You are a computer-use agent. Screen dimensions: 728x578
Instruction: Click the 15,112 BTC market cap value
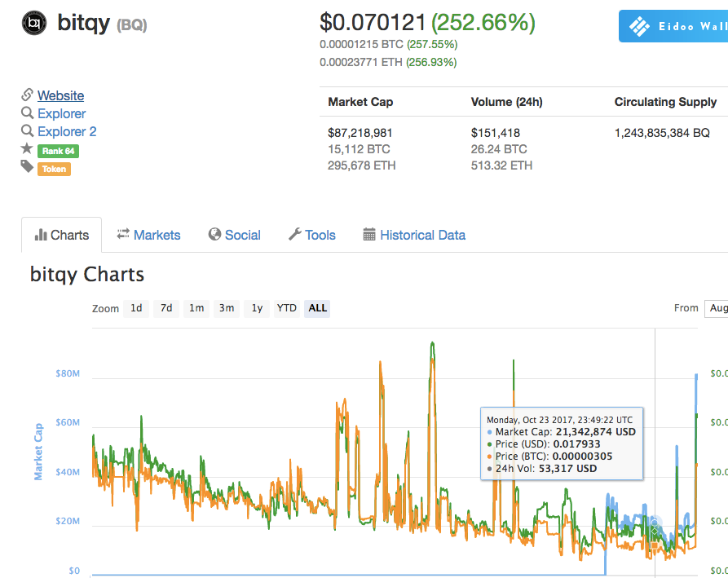359,149
